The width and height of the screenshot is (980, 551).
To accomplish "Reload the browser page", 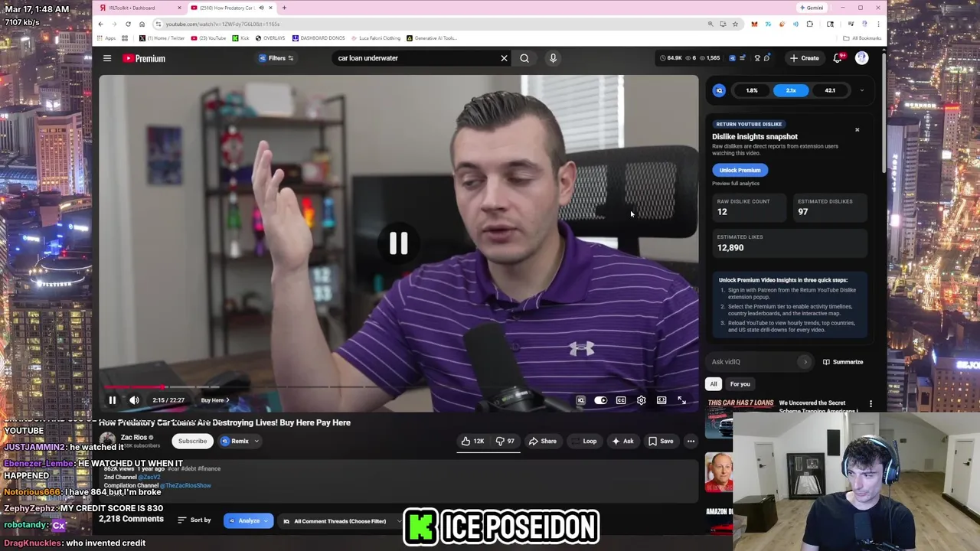I will 128,24.
